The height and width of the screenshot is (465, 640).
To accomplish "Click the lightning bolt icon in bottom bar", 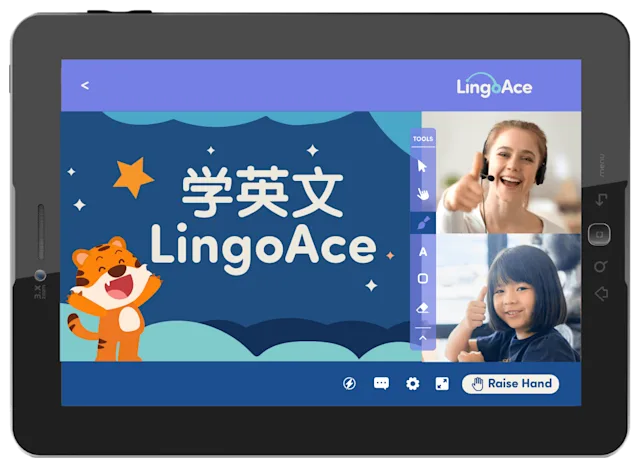I will coord(349,383).
